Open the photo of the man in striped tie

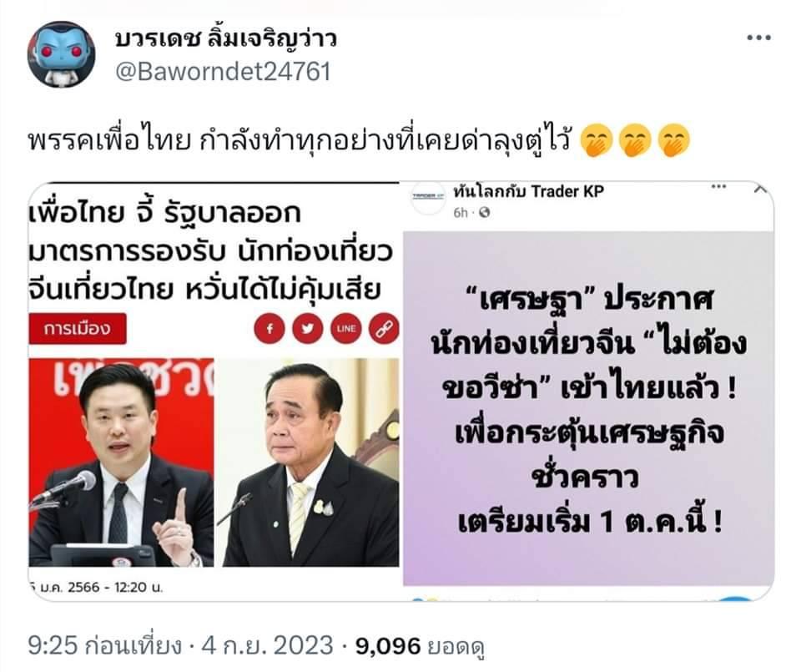310,462
